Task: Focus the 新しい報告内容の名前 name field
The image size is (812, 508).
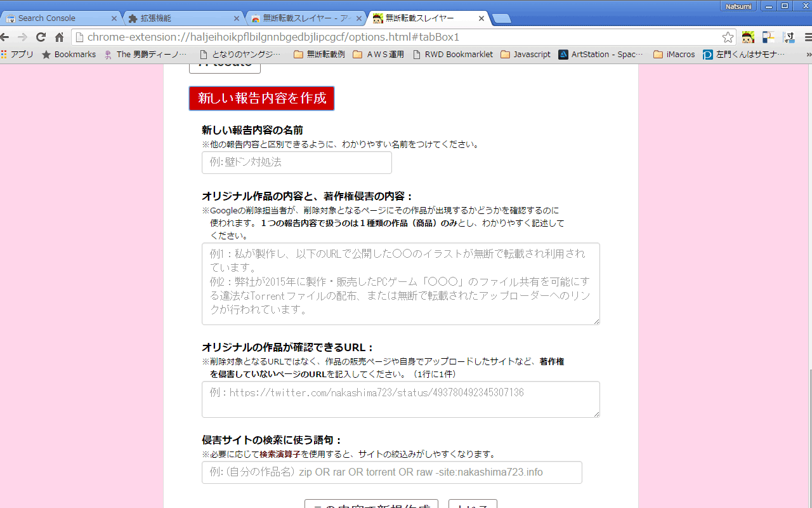Action: 297,163
